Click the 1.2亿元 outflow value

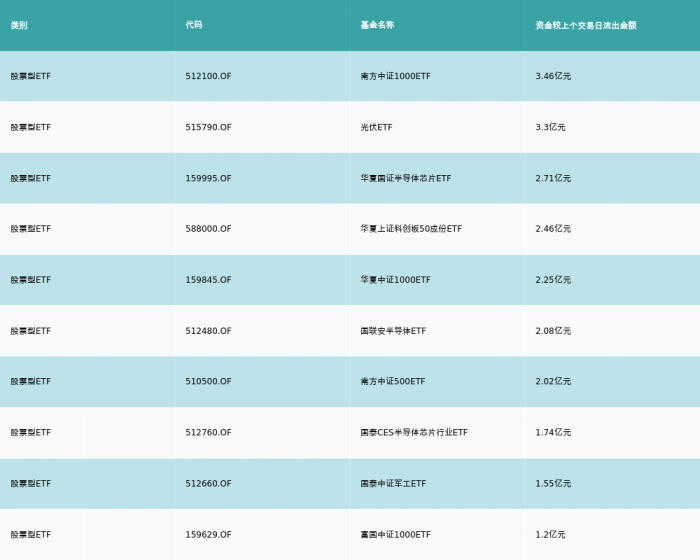pyautogui.click(x=550, y=535)
